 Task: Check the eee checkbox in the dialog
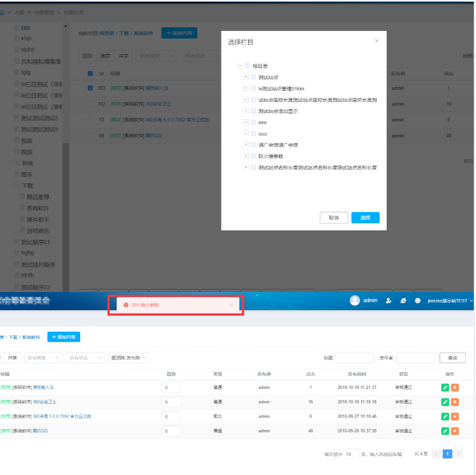pos(253,122)
